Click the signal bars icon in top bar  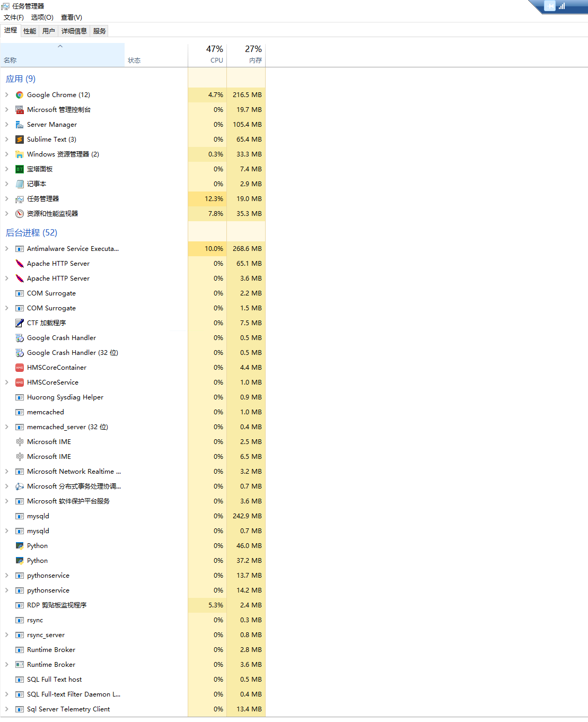pos(561,6)
